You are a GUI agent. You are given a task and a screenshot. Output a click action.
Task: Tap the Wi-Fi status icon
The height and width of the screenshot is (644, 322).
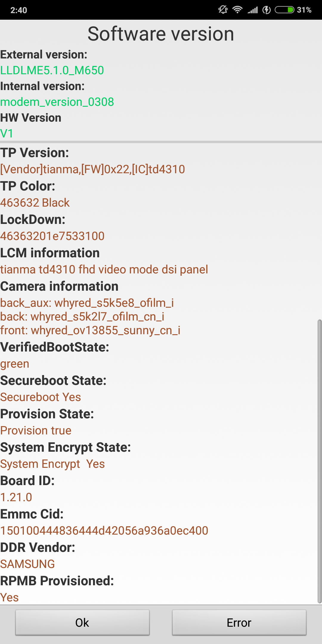pos(237,10)
